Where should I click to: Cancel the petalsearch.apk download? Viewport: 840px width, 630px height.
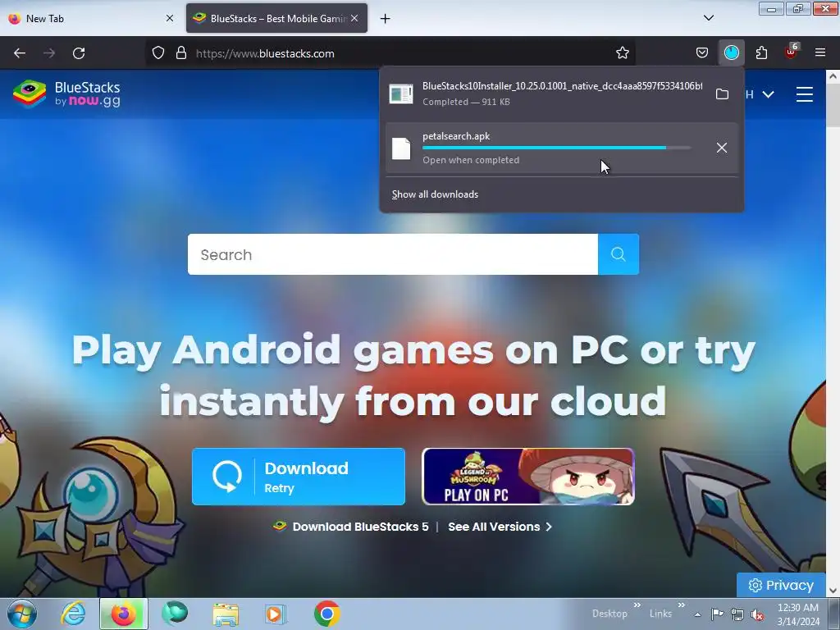pyautogui.click(x=722, y=148)
